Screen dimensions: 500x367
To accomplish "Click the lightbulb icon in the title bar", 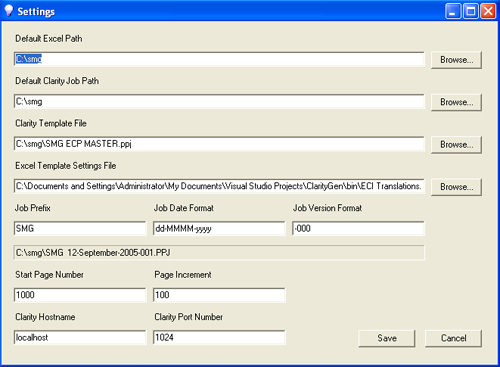I will 9,11.
